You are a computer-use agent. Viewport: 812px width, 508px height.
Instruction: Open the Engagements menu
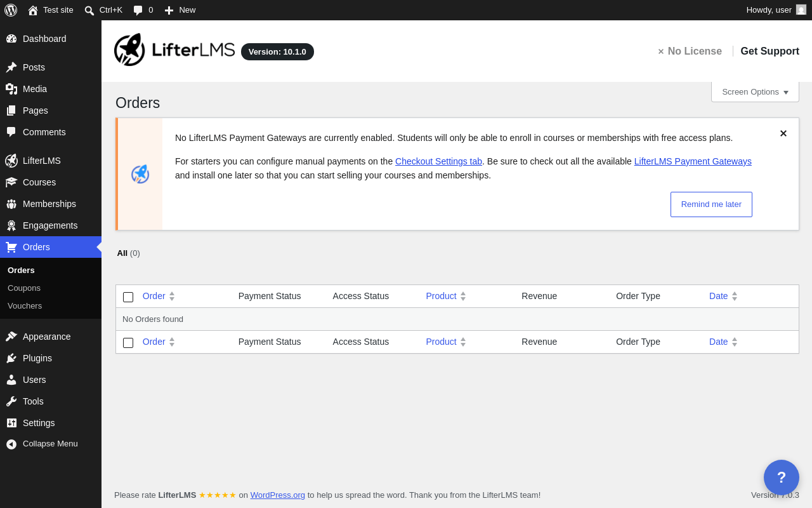(51, 225)
